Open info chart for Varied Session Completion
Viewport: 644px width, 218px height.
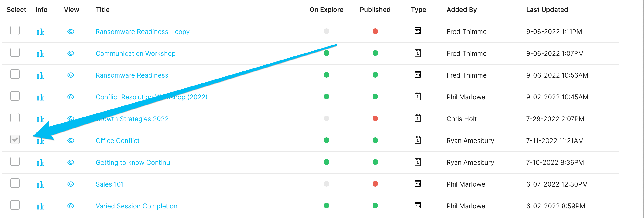click(x=40, y=206)
